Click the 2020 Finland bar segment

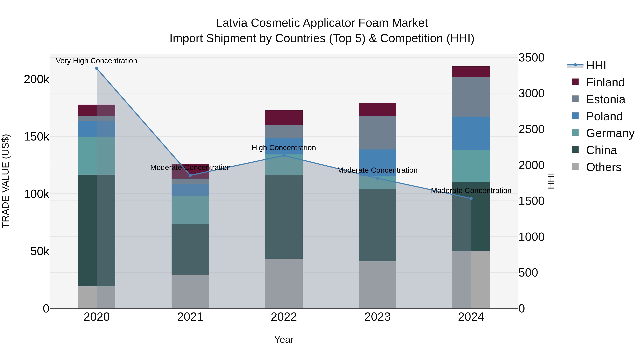coord(97,110)
